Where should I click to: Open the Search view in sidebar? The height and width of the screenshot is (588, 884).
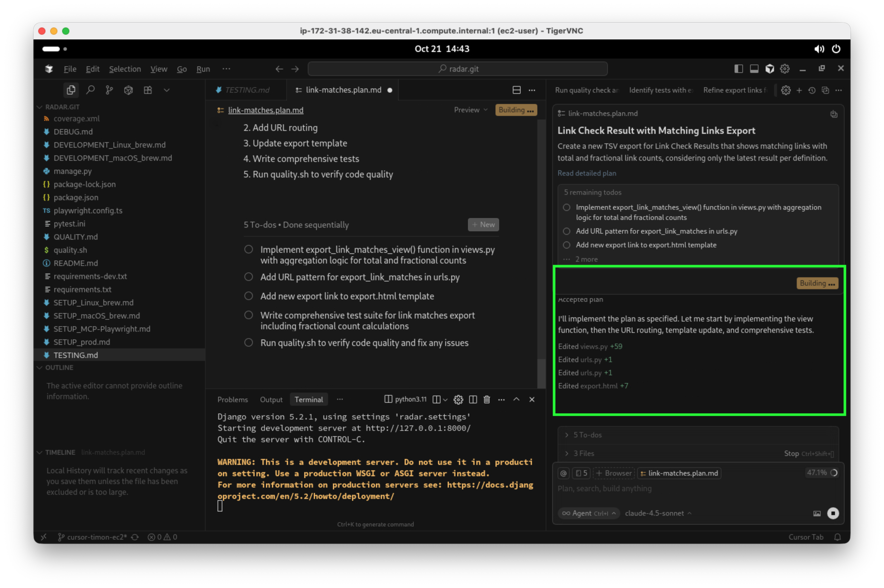[x=90, y=90]
